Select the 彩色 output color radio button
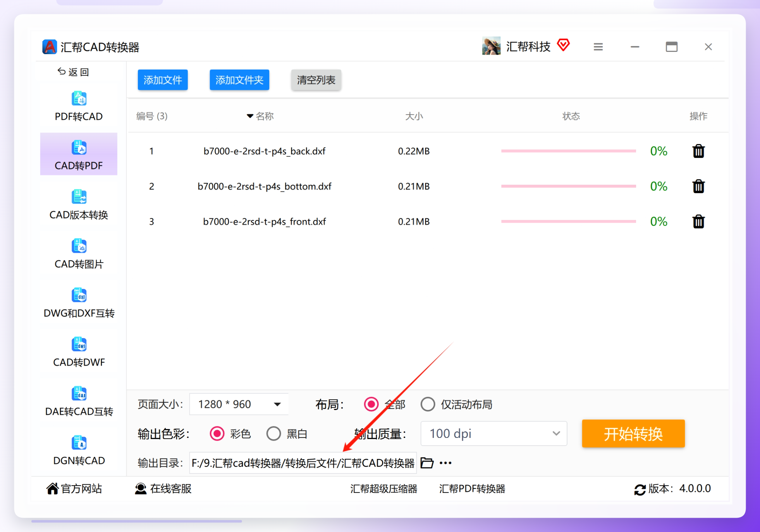Image resolution: width=760 pixels, height=532 pixels. (217, 434)
